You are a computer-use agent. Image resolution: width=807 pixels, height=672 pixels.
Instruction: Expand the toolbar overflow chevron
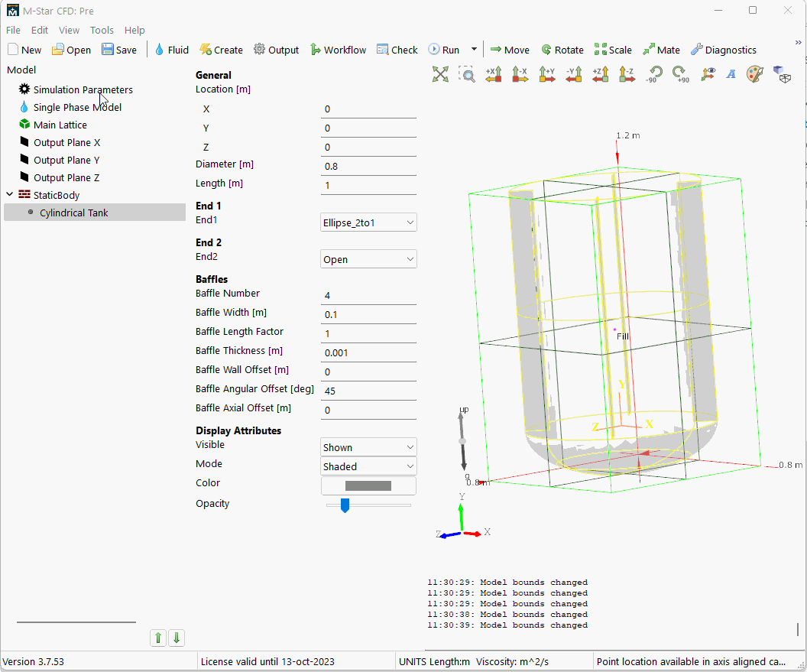799,43
